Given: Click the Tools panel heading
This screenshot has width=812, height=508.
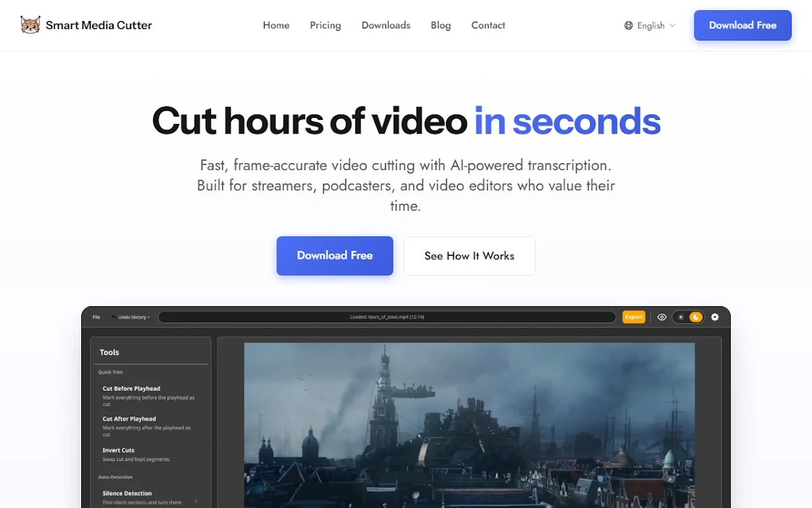Looking at the screenshot, I should [109, 352].
